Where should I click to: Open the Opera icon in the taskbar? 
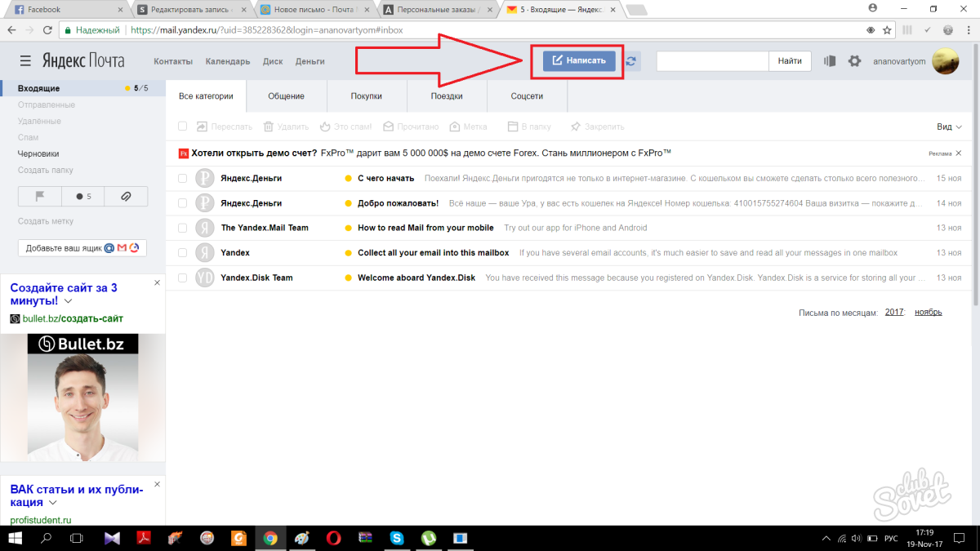pyautogui.click(x=334, y=538)
